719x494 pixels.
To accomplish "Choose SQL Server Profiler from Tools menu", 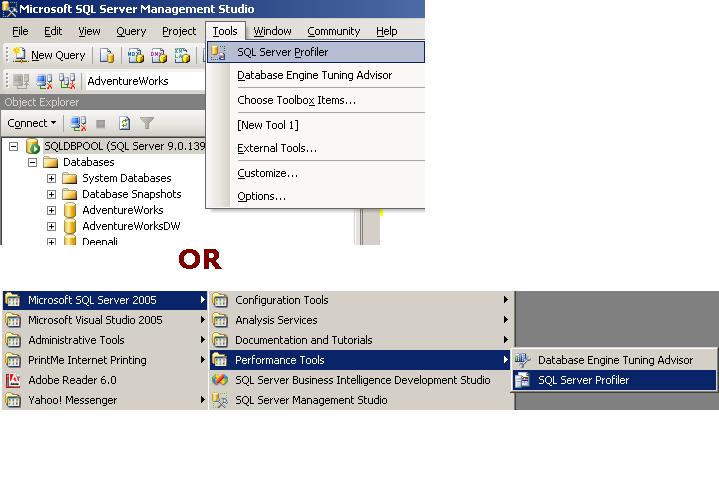I will (282, 52).
